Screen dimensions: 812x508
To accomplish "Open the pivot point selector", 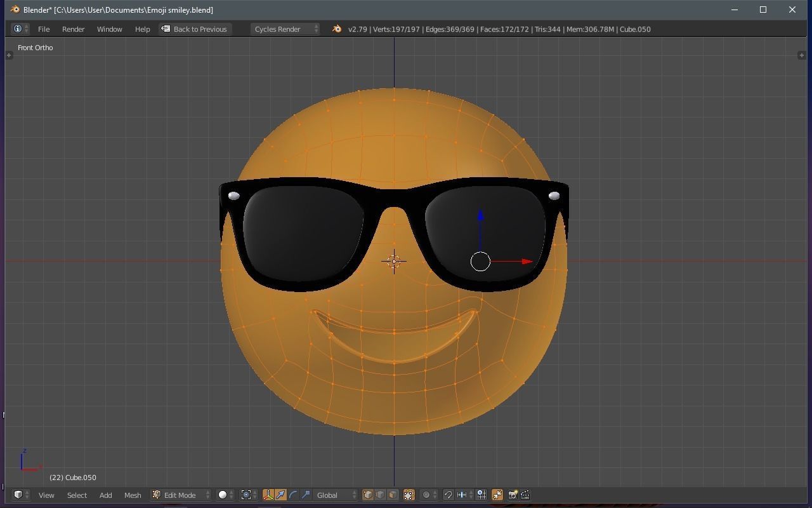I will (x=249, y=495).
